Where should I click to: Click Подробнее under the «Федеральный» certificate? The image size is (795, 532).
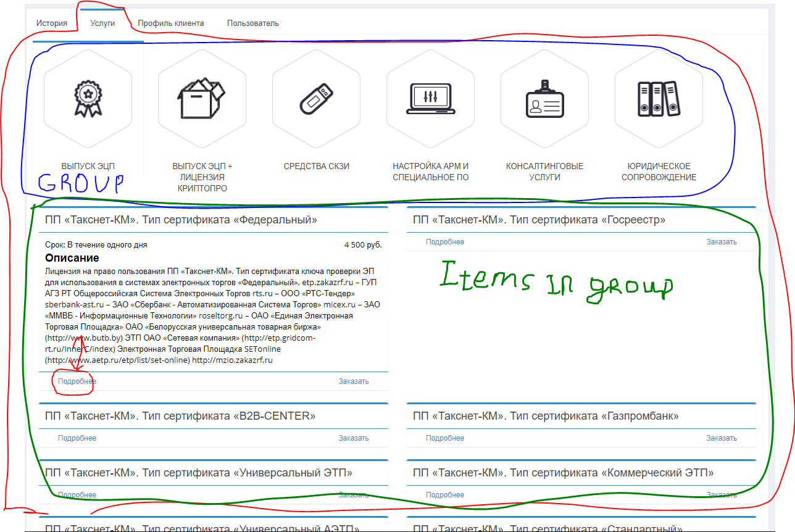tap(77, 381)
